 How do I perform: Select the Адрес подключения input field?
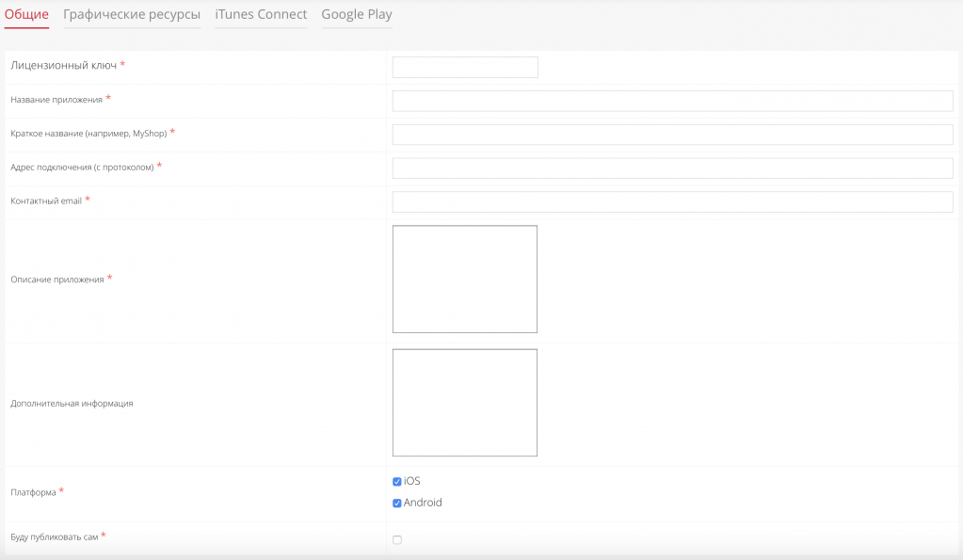(672, 168)
